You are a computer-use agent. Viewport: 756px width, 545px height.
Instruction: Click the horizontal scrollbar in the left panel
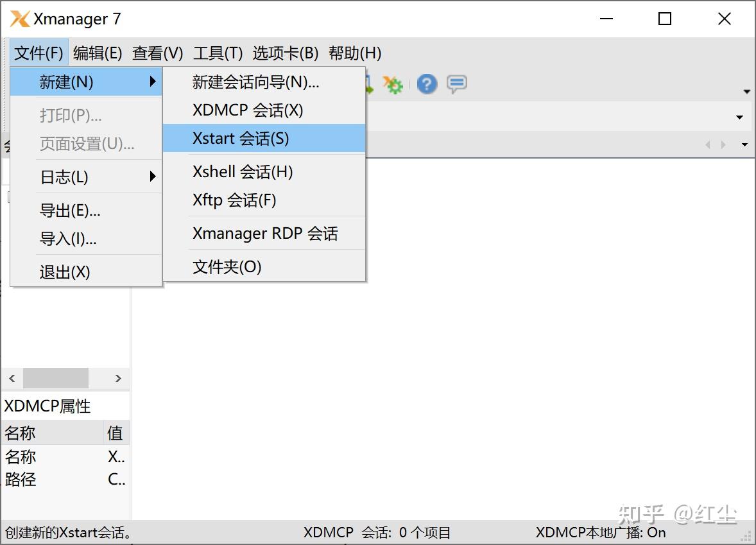pos(56,379)
